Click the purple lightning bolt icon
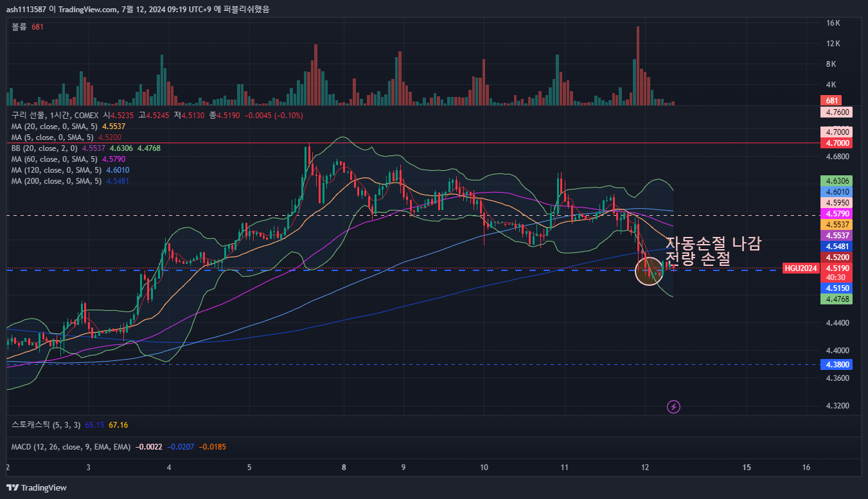 pos(673,407)
